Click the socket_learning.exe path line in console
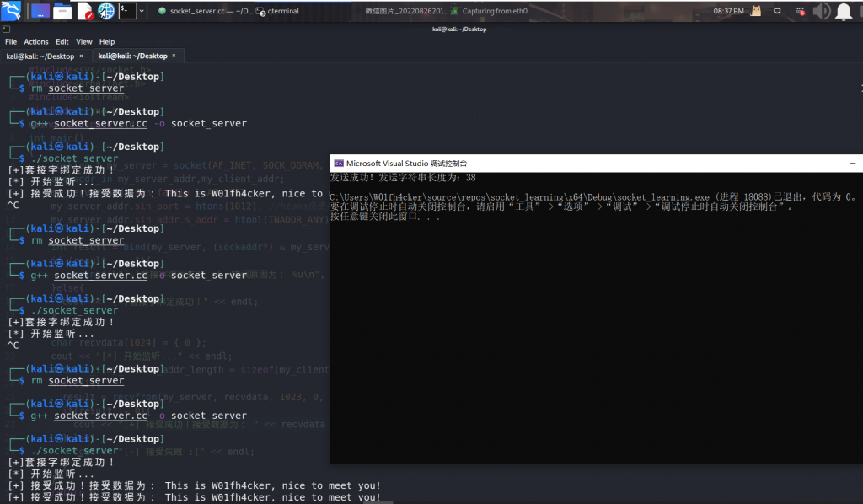 (593, 197)
